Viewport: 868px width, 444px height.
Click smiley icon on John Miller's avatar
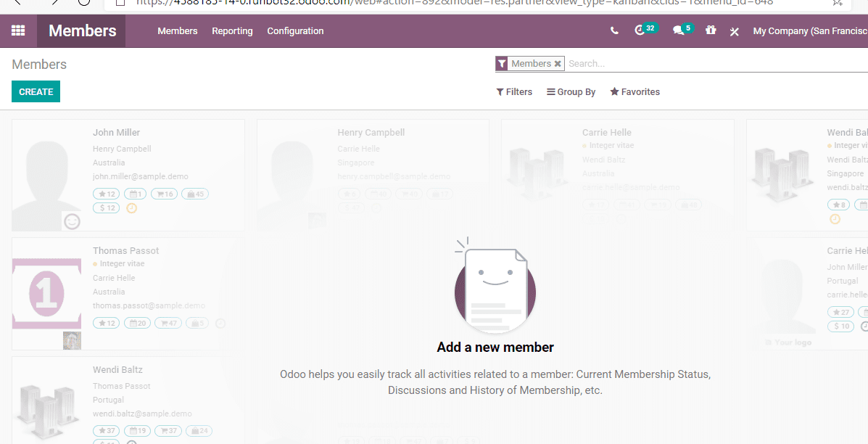point(72,221)
